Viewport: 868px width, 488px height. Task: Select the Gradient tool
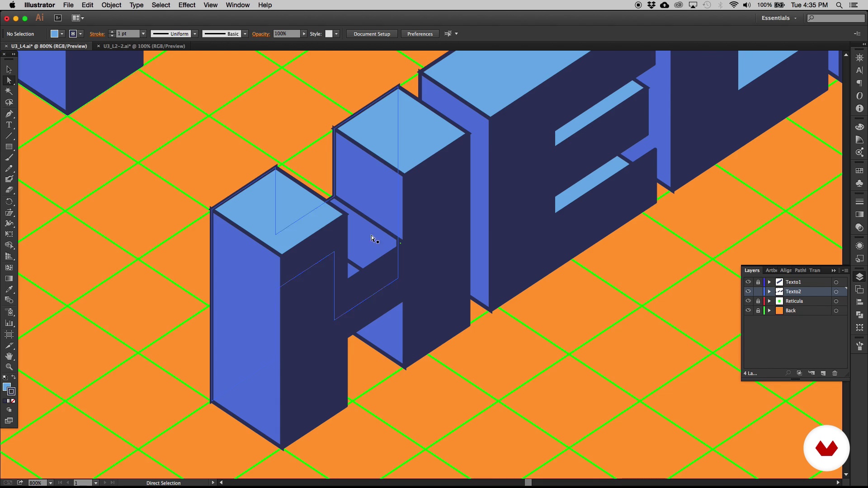9,278
